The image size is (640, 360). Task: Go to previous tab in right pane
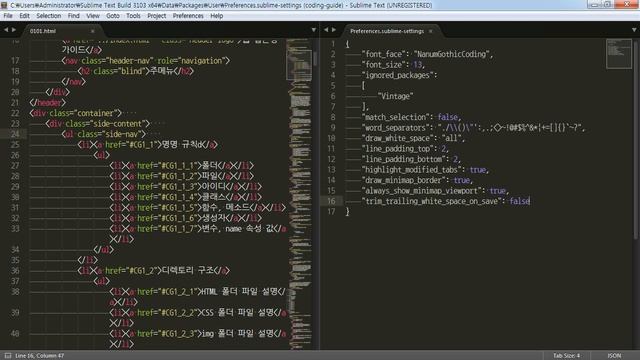click(x=326, y=30)
